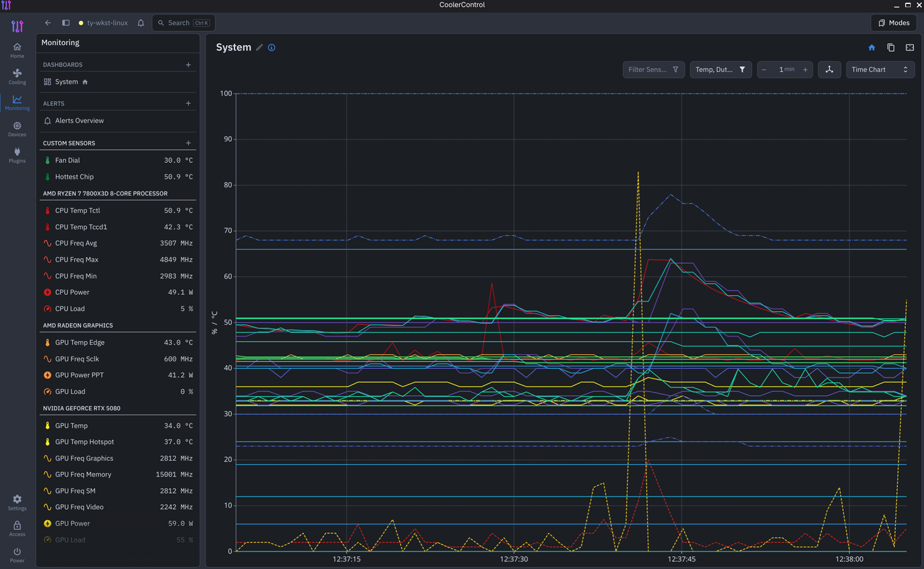Open the Modes menu button

pyautogui.click(x=894, y=23)
